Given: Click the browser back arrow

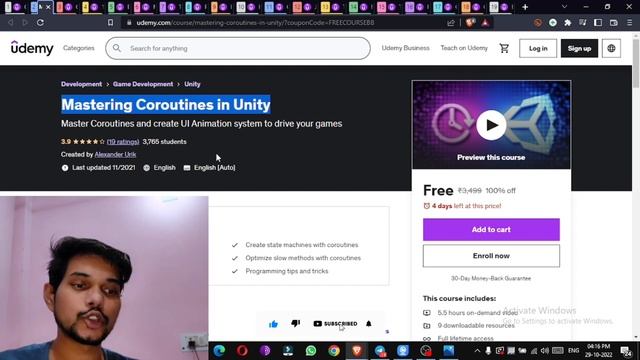Looking at the screenshot, I should coord(11,22).
